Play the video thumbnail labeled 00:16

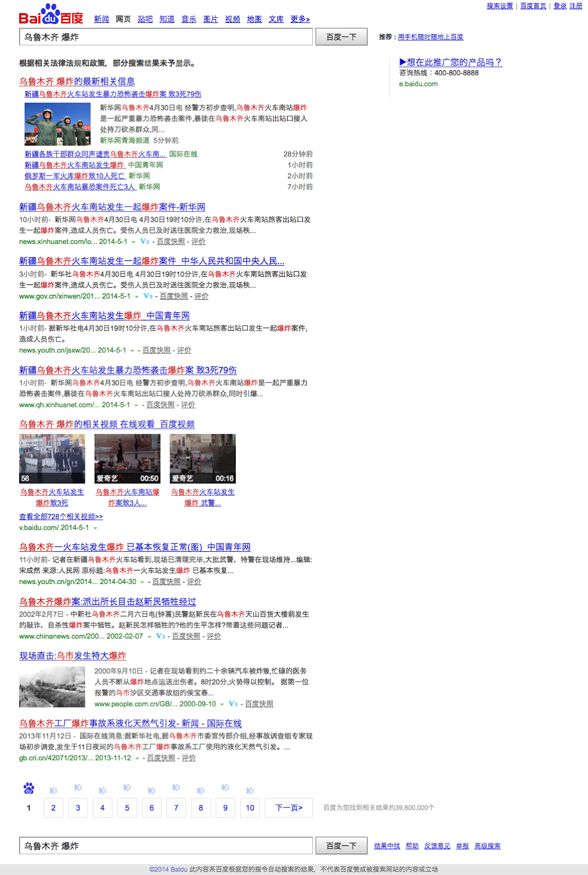[203, 459]
